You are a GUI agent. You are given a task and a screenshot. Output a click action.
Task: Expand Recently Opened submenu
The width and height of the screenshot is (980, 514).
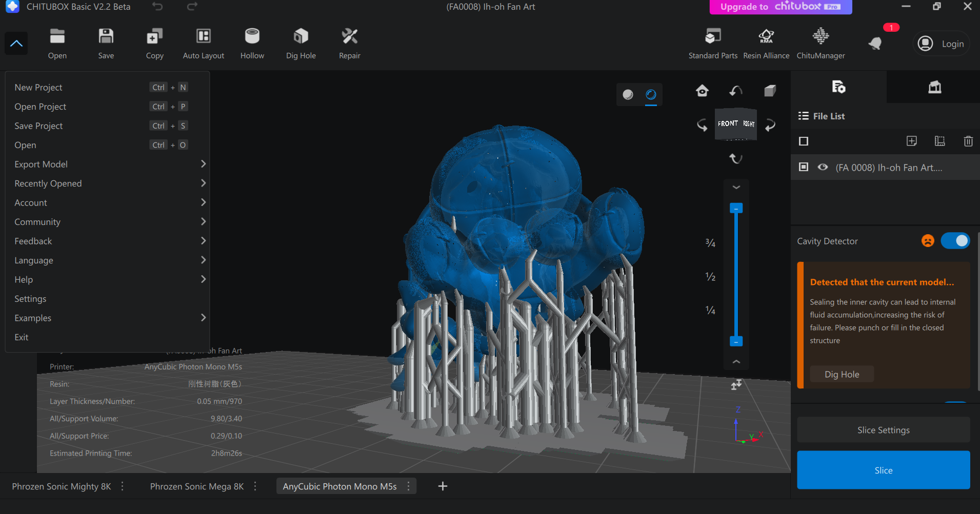tap(107, 183)
